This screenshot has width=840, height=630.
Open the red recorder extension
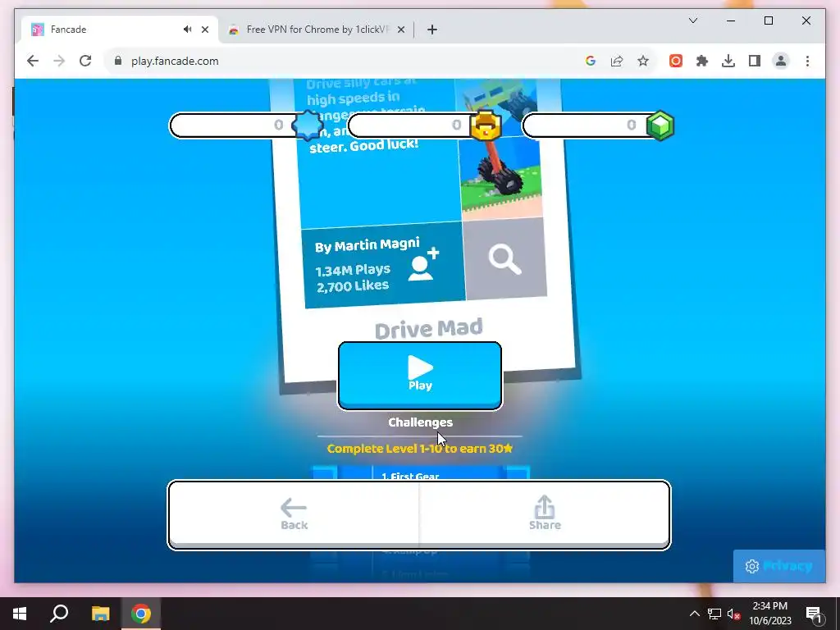coord(676,61)
